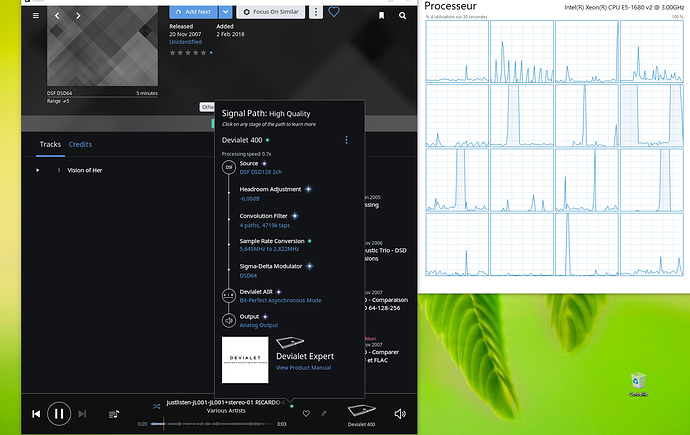Open the search magnifier icon
The height and width of the screenshot is (435, 690).
tap(402, 15)
